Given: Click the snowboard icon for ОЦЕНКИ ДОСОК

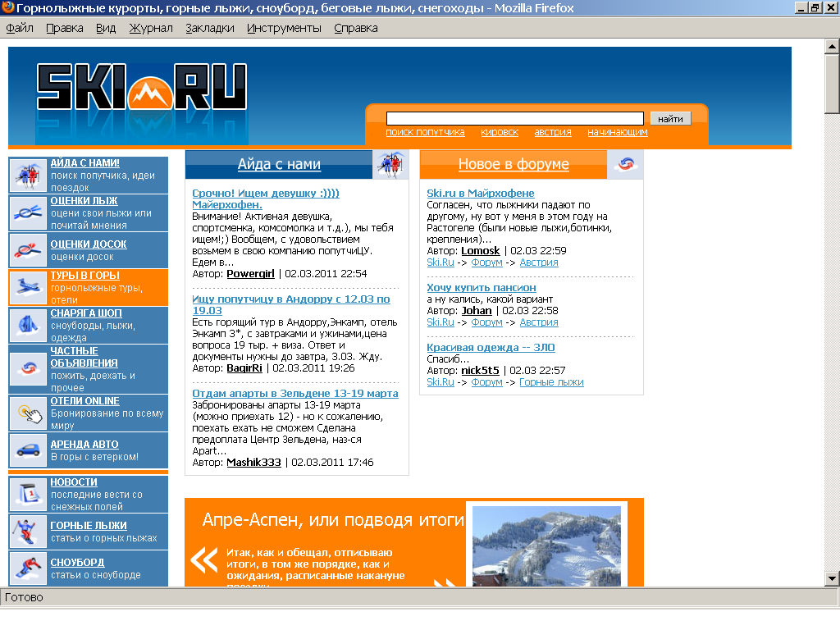Looking at the screenshot, I should point(28,250).
